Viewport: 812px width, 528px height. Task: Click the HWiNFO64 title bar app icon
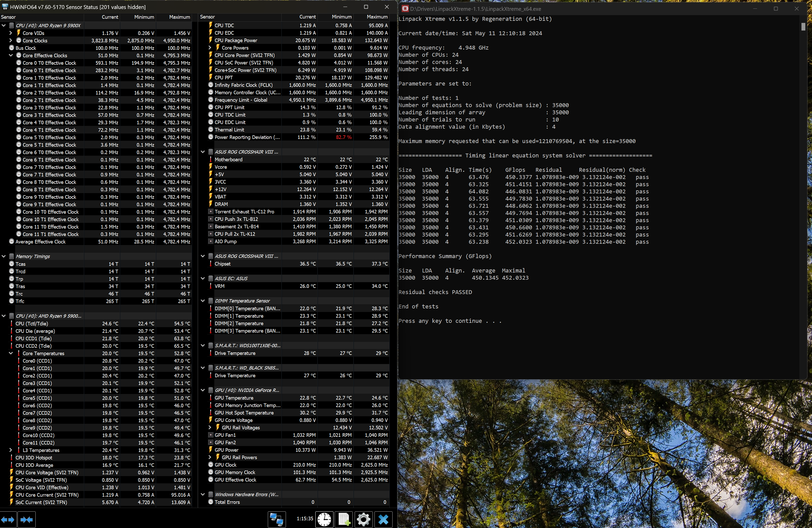tap(5, 7)
